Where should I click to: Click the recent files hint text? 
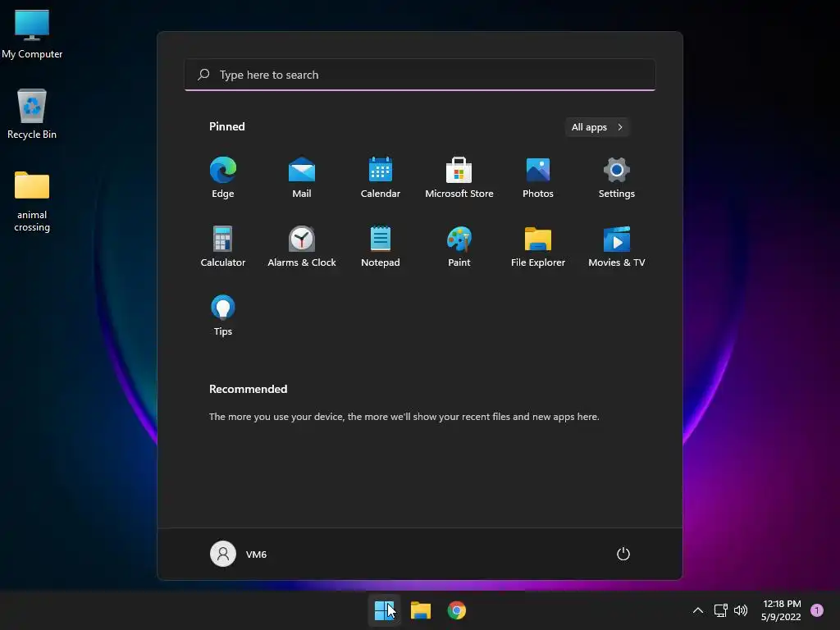(404, 416)
